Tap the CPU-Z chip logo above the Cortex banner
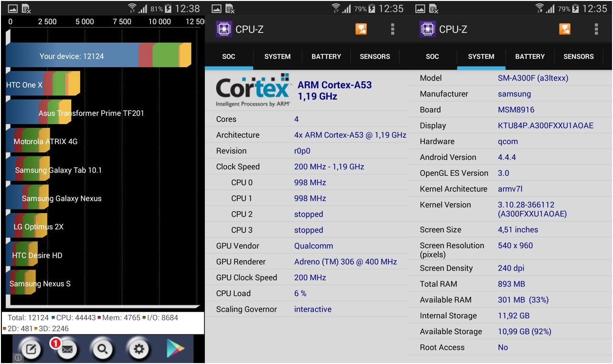This screenshot has width=613, height=364. point(224,29)
